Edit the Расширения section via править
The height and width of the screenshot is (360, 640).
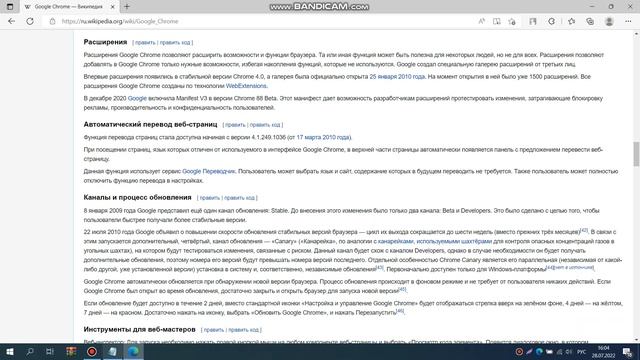coord(145,42)
